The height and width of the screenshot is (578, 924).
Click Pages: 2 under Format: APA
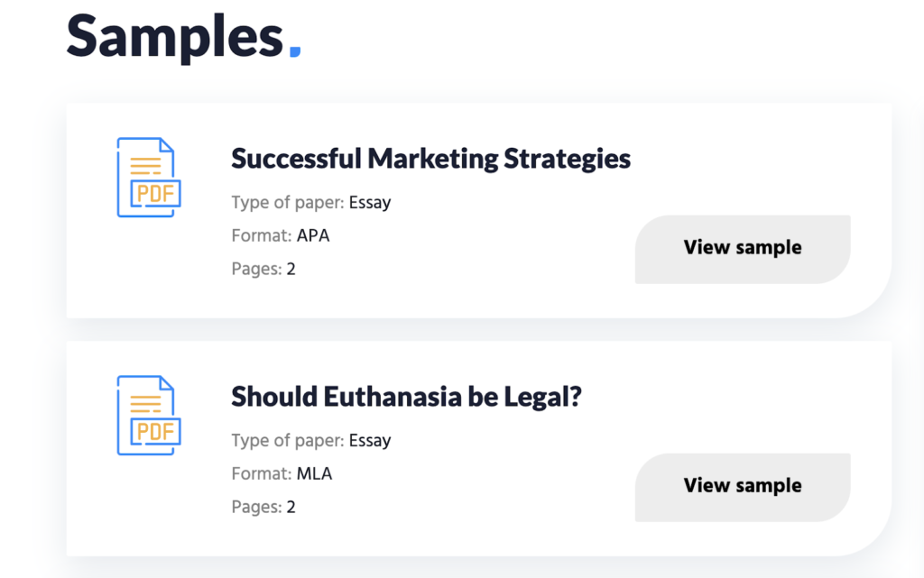click(263, 269)
